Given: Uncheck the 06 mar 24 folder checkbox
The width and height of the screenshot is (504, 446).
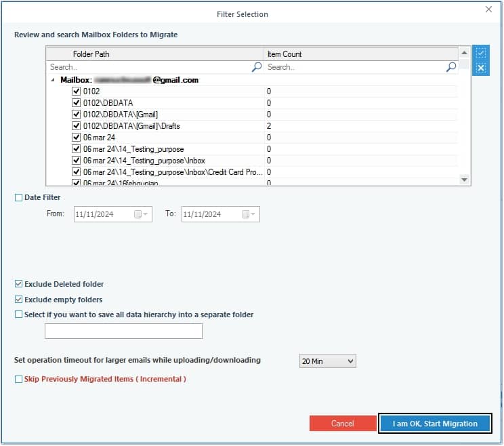Looking at the screenshot, I should point(76,138).
